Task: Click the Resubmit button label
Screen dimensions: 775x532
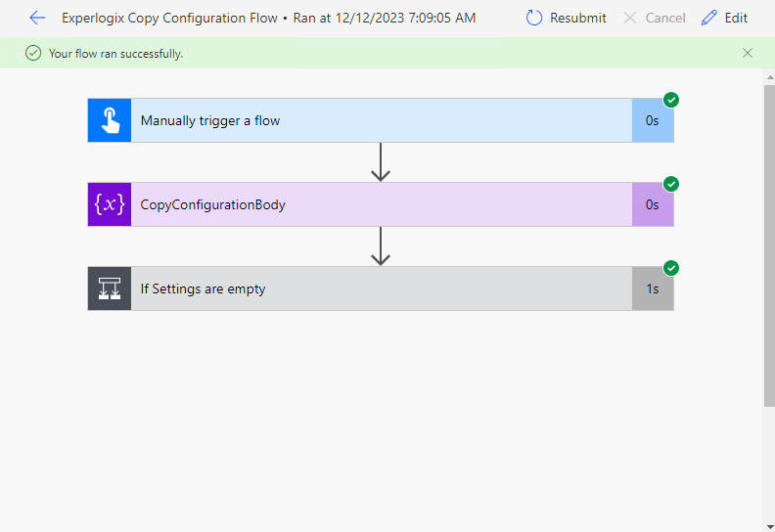Action: pyautogui.click(x=577, y=19)
